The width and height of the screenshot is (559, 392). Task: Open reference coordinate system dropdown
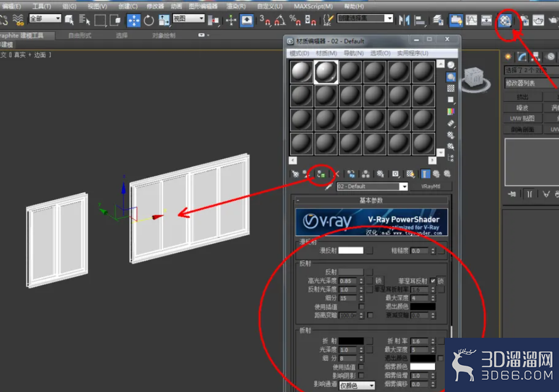[188, 18]
